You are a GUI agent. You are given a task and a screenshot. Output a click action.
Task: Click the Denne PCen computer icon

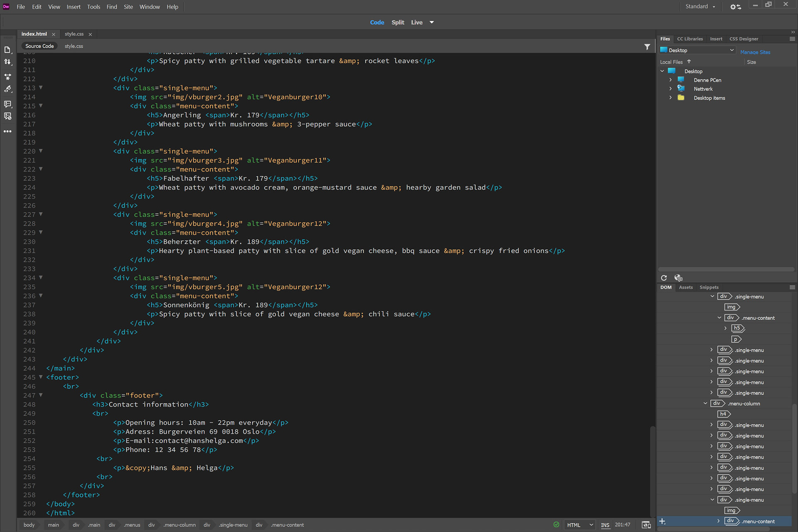[681, 80]
